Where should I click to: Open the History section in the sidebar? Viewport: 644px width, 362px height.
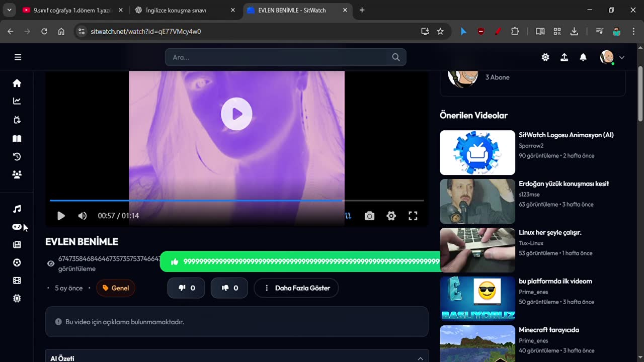tap(17, 156)
